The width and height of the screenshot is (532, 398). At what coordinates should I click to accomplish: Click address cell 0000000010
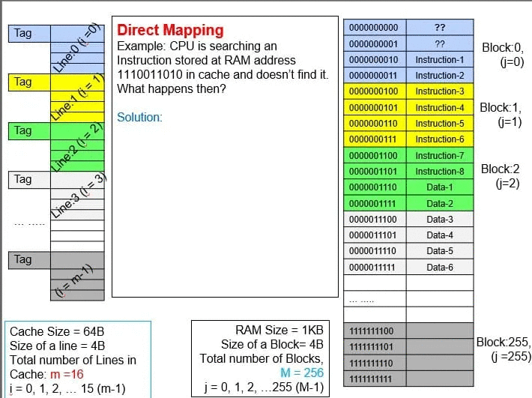(x=375, y=60)
